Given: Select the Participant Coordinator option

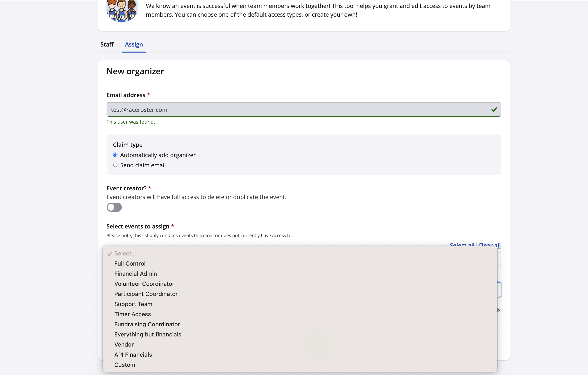Looking at the screenshot, I should pos(146,294).
